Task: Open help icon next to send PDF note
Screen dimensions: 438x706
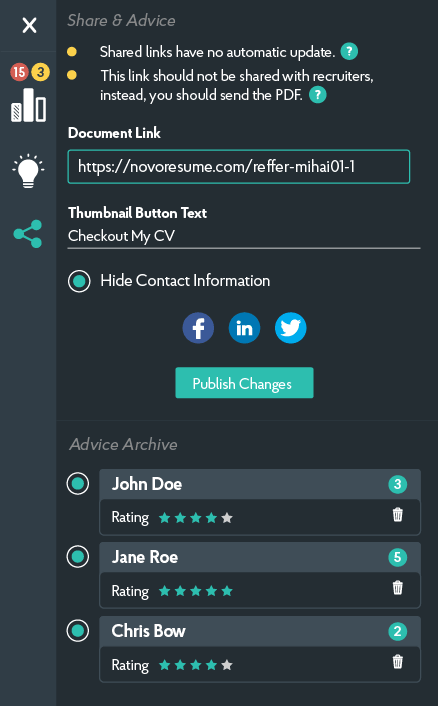Action: tap(318, 95)
